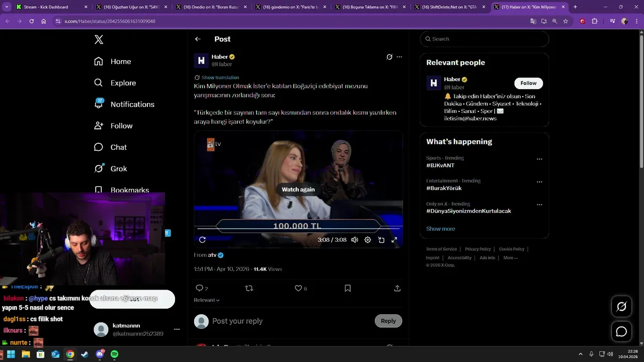Open Discord from the taskbar

click(x=100, y=354)
